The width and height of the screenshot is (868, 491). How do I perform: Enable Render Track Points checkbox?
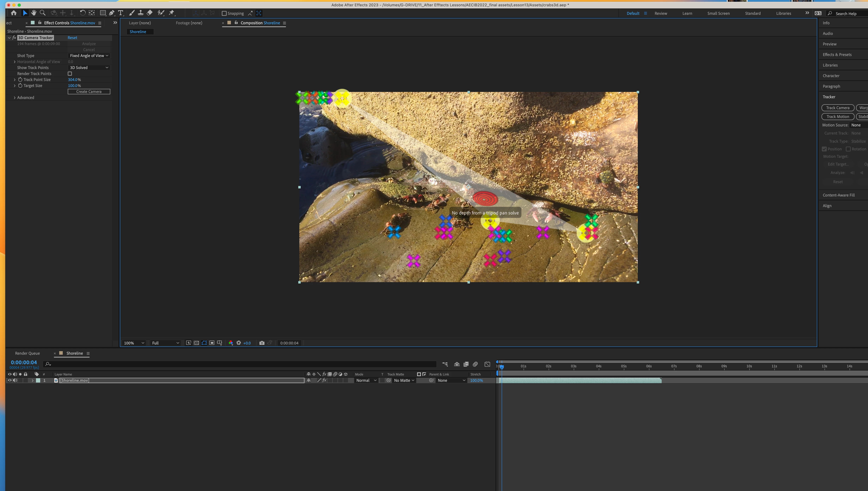pyautogui.click(x=70, y=73)
